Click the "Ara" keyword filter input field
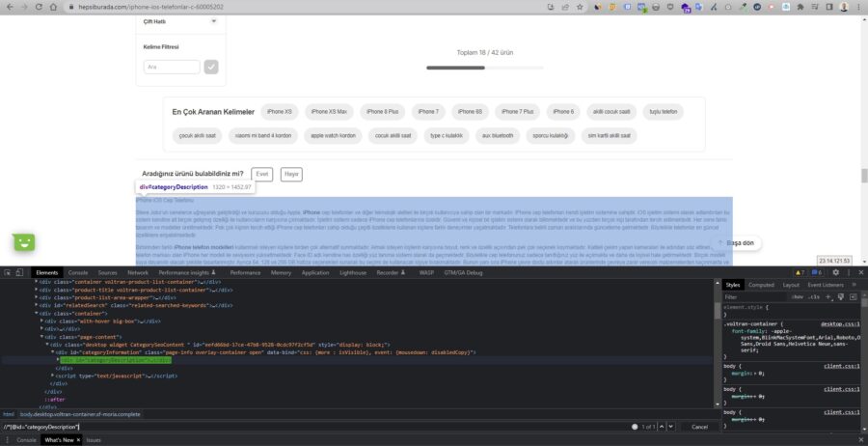The width and height of the screenshot is (868, 446). click(171, 67)
